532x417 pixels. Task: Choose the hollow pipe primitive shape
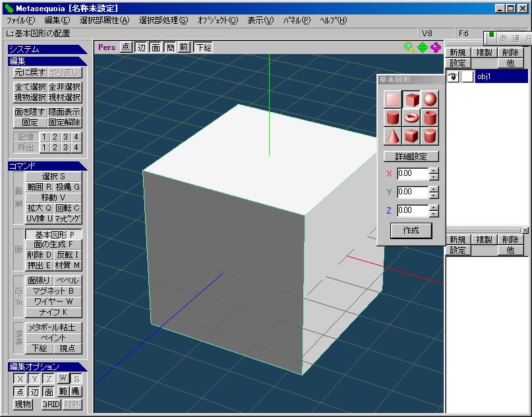[430, 118]
